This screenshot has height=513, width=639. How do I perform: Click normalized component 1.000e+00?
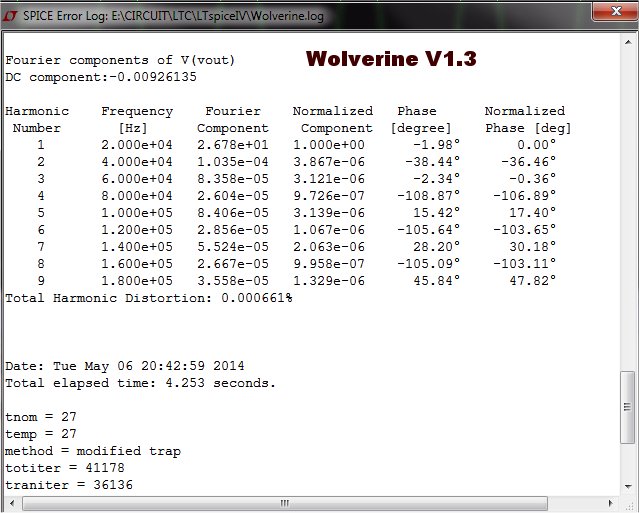tap(329, 145)
